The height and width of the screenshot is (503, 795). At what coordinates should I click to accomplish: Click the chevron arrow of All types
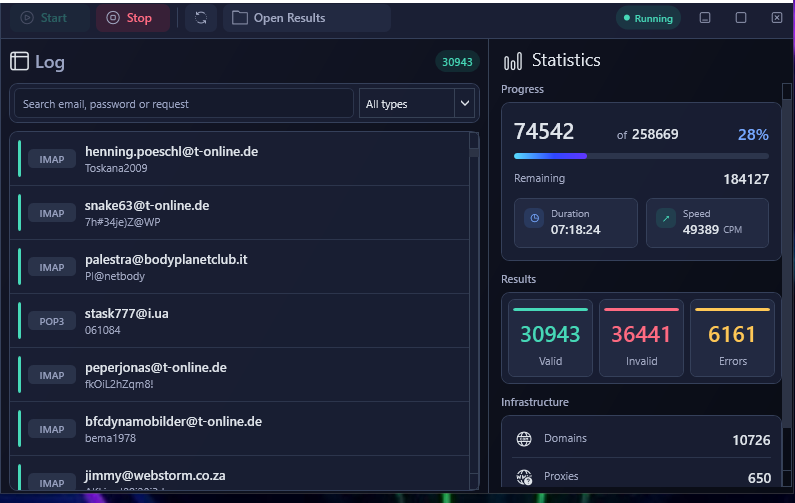pos(464,103)
